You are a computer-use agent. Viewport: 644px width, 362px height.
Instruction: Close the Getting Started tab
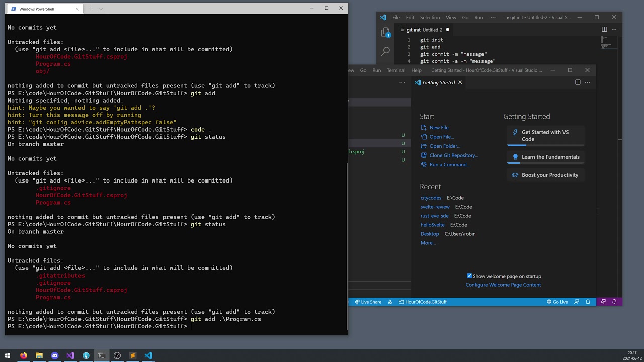coord(460,82)
